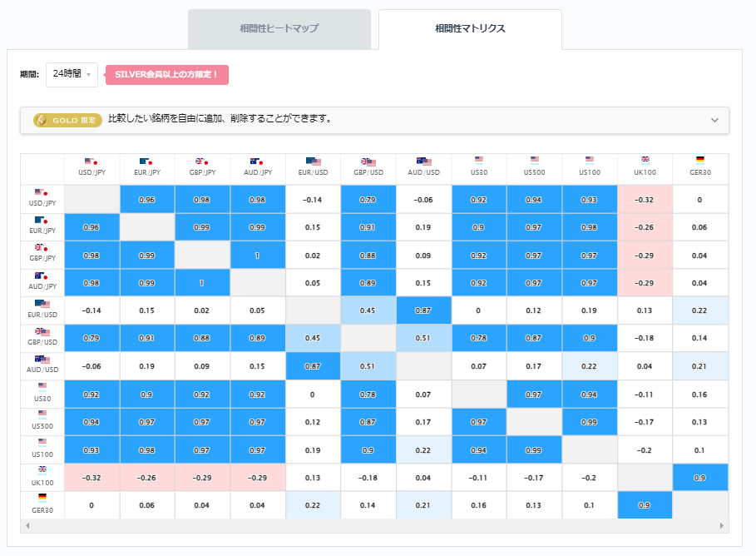Click the US30 flag icon in row header
Screen dimensions: 756x556
42,387
